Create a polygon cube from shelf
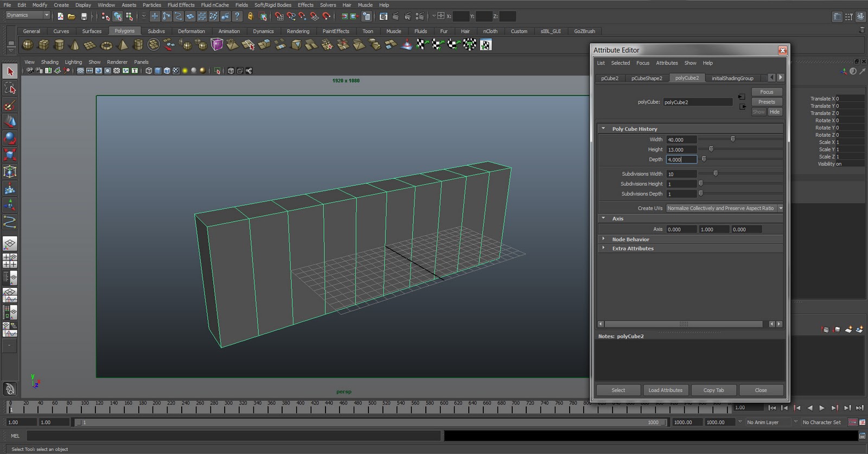The image size is (868, 454). (x=43, y=45)
